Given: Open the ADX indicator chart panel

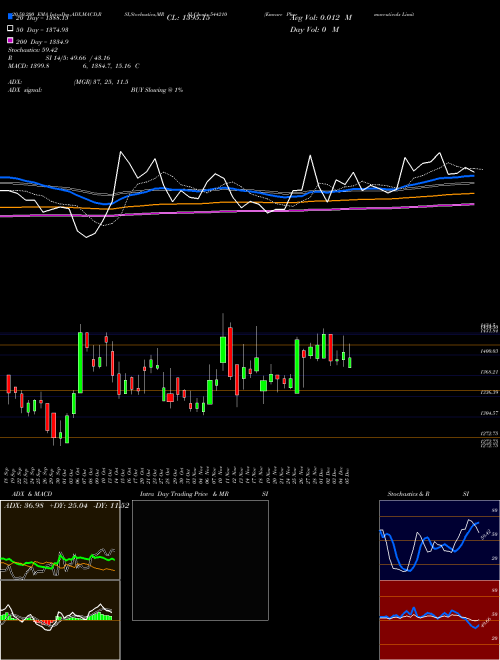Looking at the screenshot, I should (60, 540).
